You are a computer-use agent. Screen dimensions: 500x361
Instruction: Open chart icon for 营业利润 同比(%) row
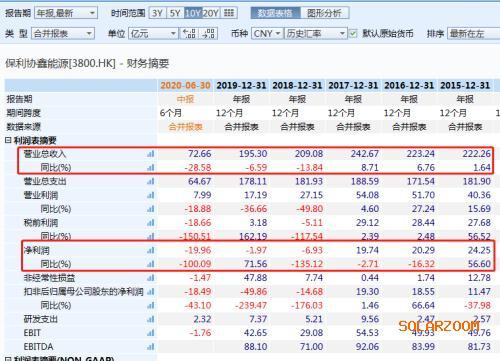(151, 209)
